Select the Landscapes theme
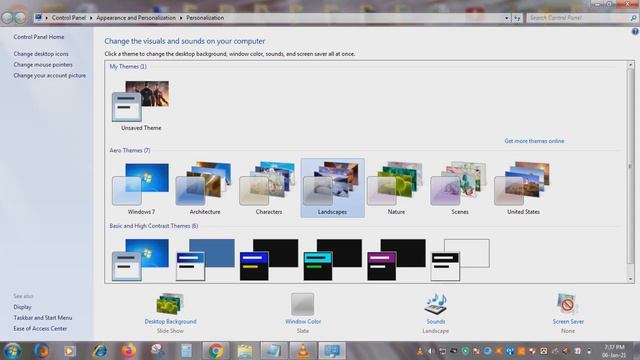 coord(332,188)
